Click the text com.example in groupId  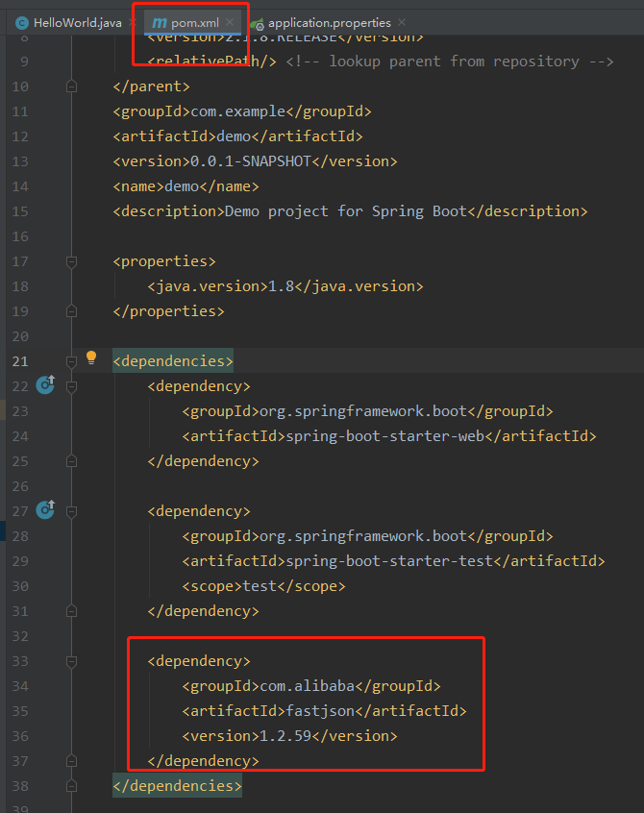pos(238,111)
